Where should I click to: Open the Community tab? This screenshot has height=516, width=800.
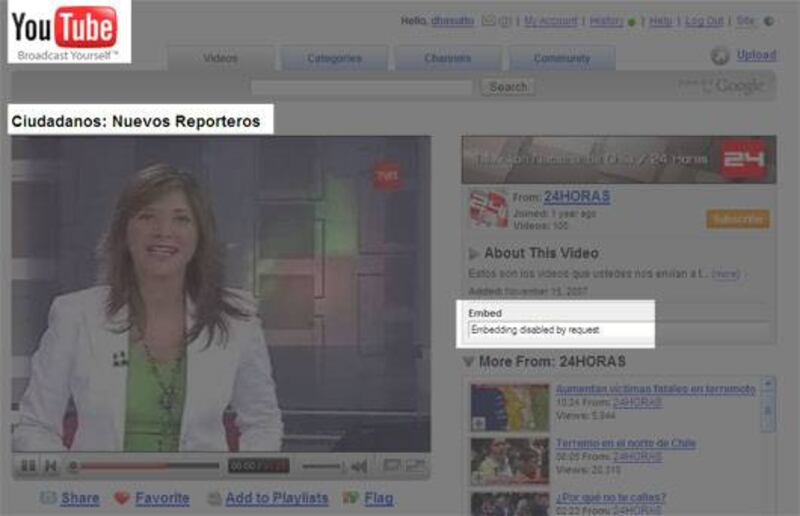[561, 58]
